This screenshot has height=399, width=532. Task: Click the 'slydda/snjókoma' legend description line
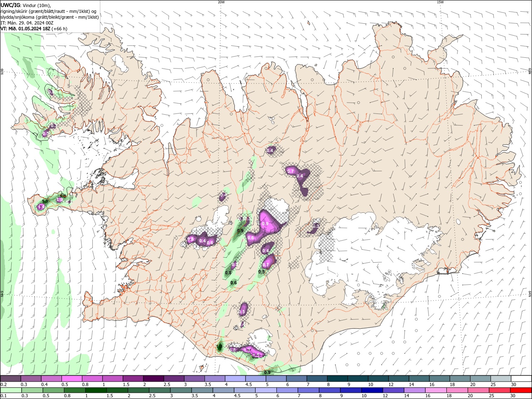(49, 17)
